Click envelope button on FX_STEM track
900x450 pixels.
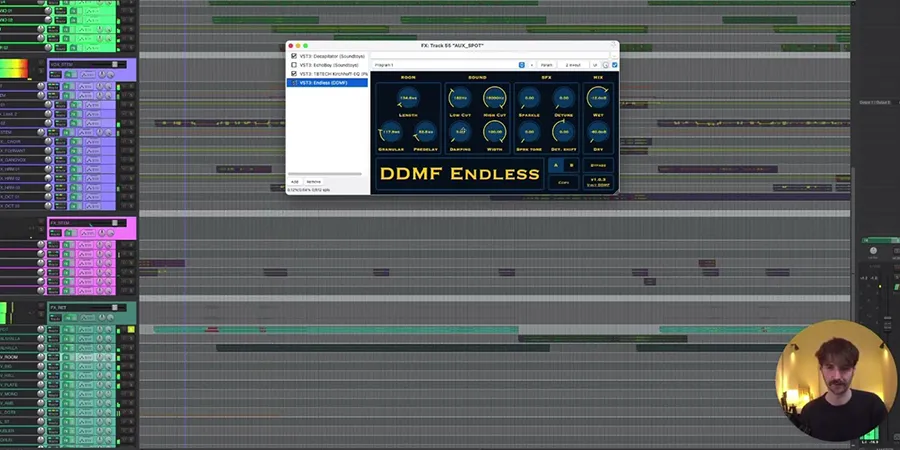click(x=87, y=234)
